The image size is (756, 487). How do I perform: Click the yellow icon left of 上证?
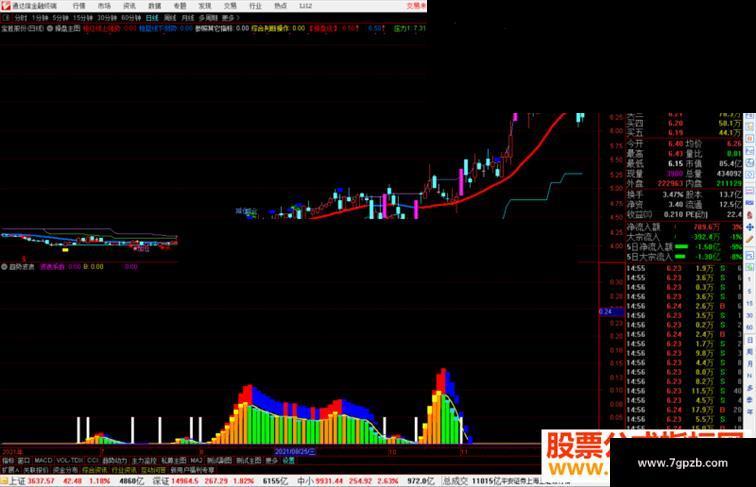(x=4, y=481)
